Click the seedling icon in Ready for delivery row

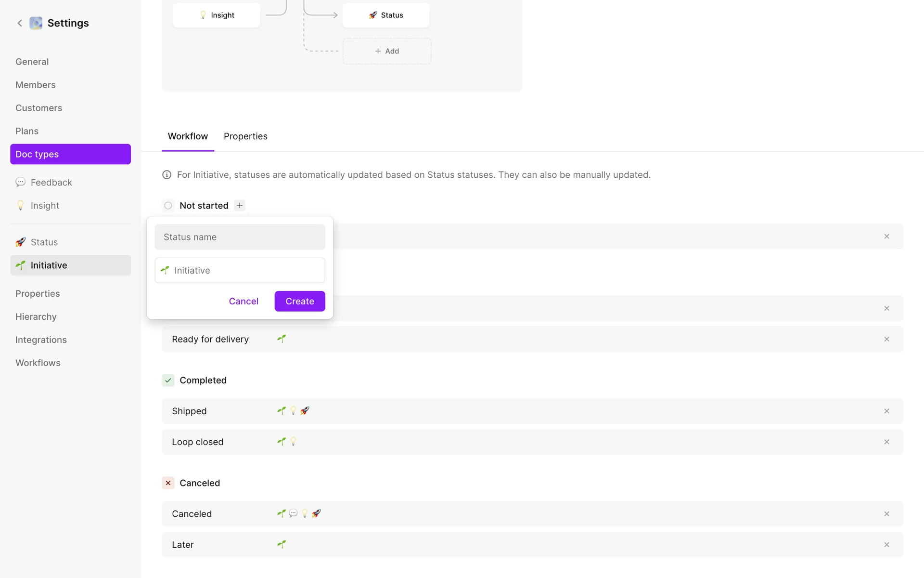point(282,339)
